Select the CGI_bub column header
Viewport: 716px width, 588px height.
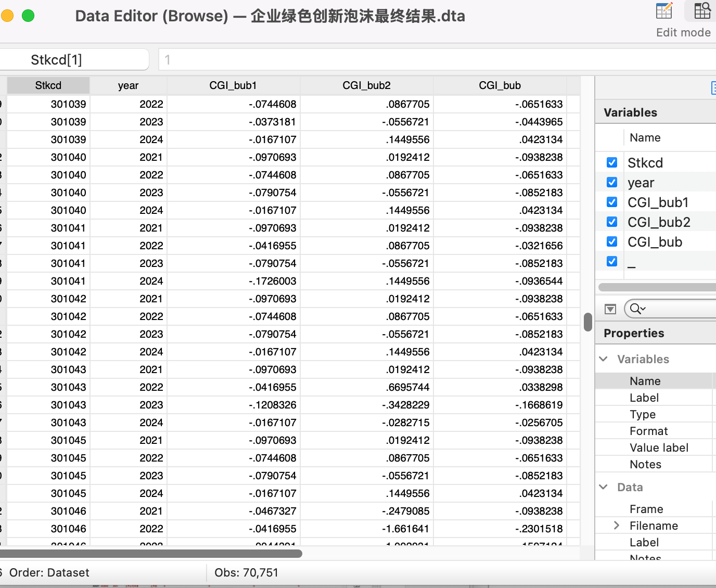[500, 85]
